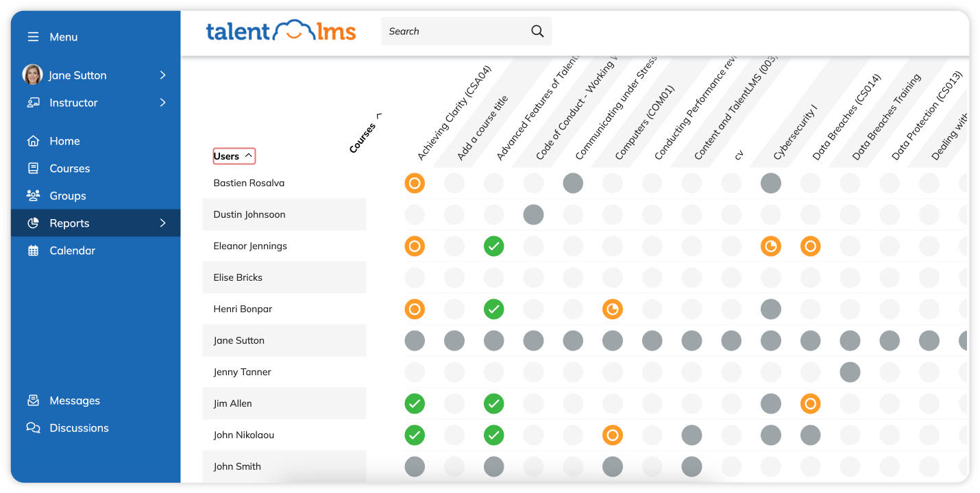Image resolution: width=980 pixels, height=493 pixels.
Task: Select the Courses book icon
Action: click(x=32, y=168)
